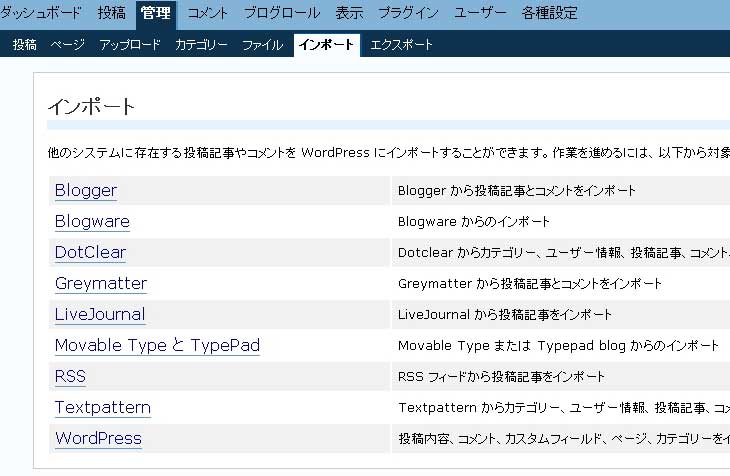Select the エクスポート submenu tab
Screen dimensions: 730x476
click(401, 45)
